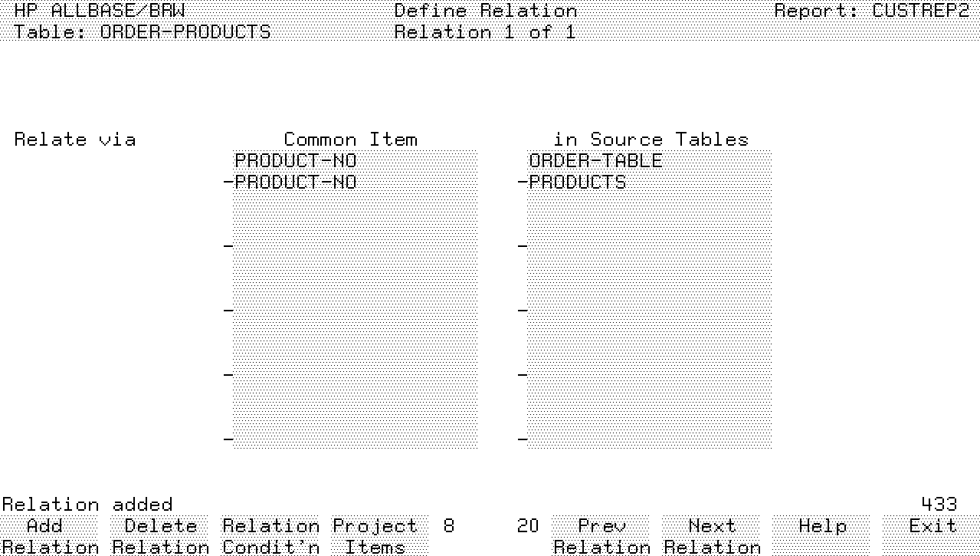Viewport: 980px width, 556px height.
Task: Click the 'Relate via' label
Action: click(75, 140)
